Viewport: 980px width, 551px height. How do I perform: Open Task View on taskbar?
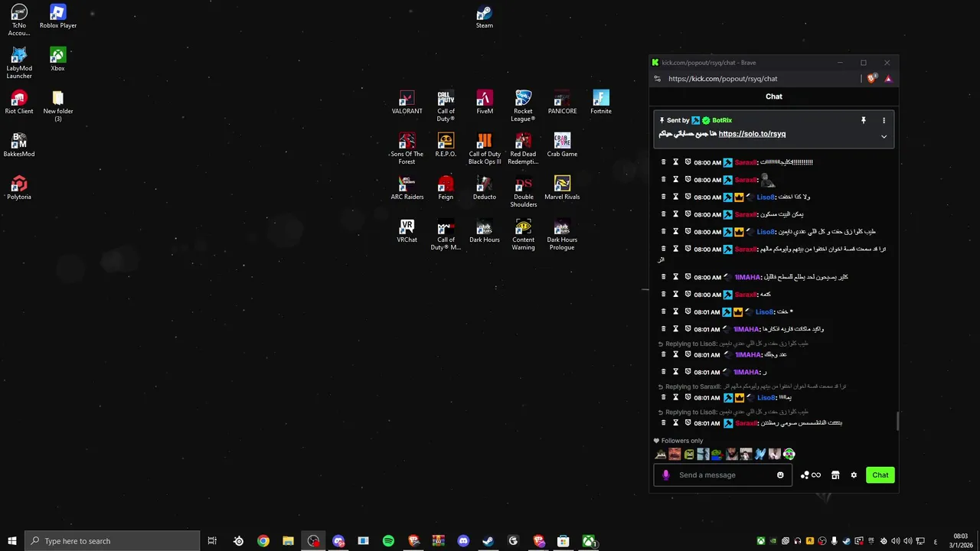click(212, 541)
